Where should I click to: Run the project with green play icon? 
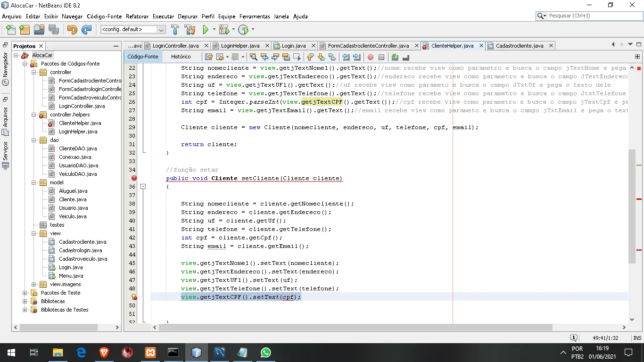point(206,30)
